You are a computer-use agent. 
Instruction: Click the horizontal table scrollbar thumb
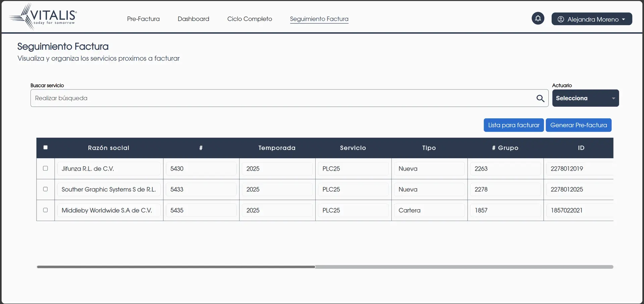[176, 267]
